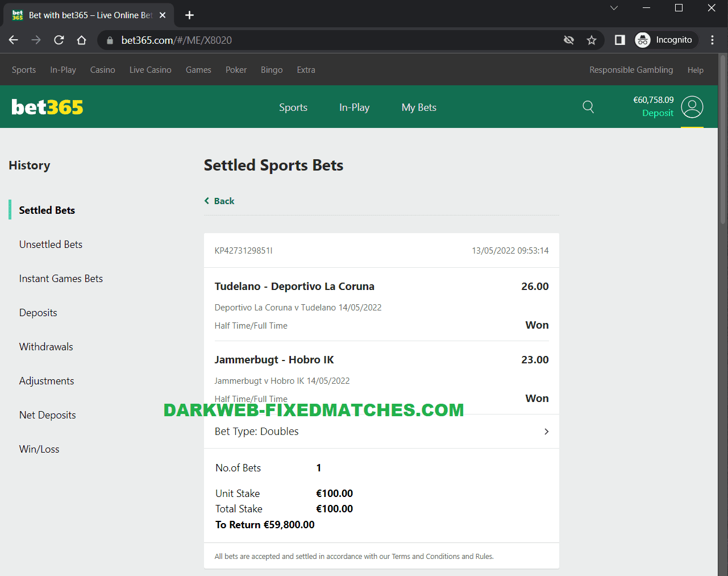
Task: Select Sports in top dark bar
Action: [24, 70]
